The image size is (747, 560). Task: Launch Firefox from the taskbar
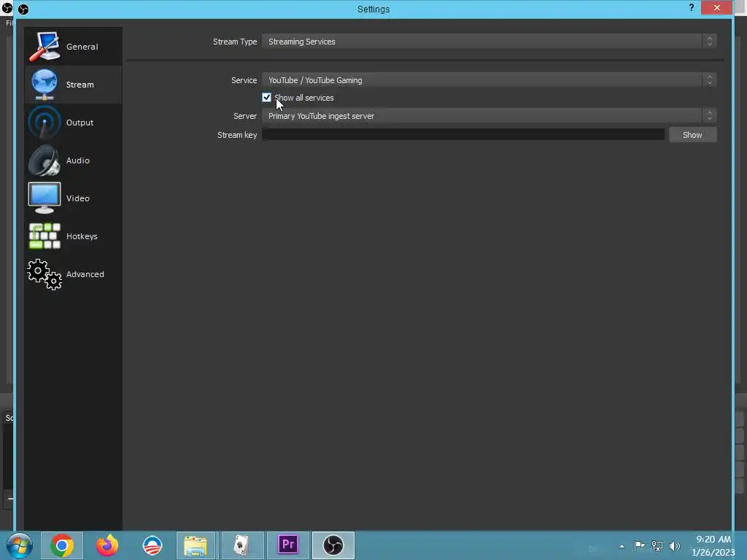107,545
